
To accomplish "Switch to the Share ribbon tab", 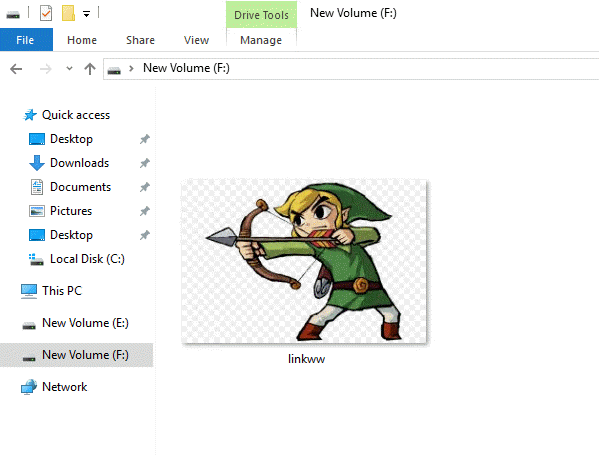I will [140, 40].
